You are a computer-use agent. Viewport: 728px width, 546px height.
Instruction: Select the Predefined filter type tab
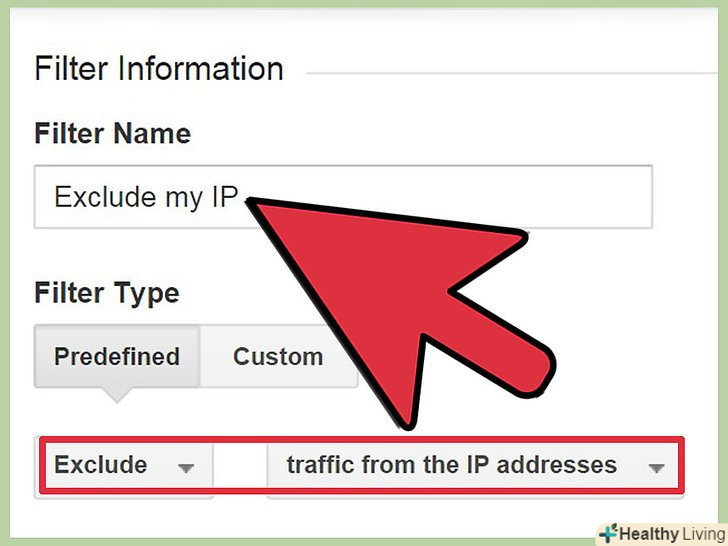[117, 356]
